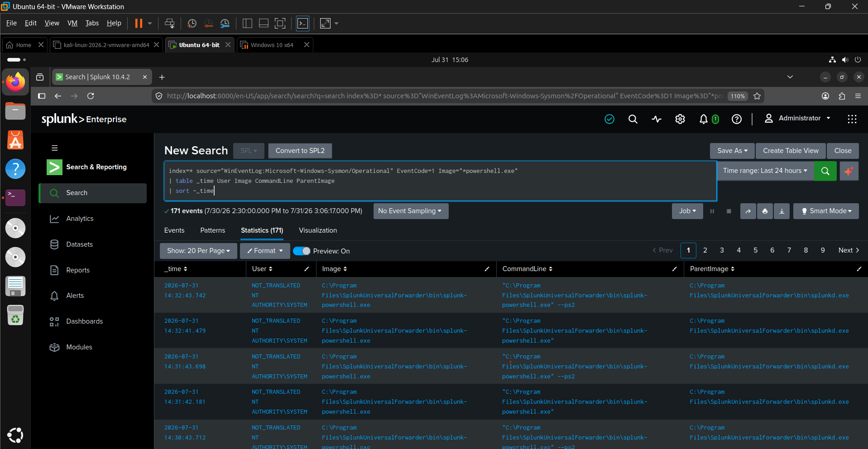This screenshot has height=449, width=868.
Task: Open Splunk Settings gear icon
Action: pyautogui.click(x=680, y=119)
